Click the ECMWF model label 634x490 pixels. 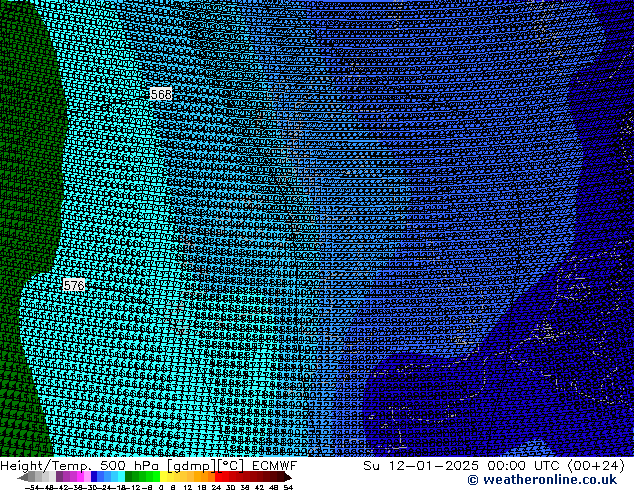click(x=275, y=466)
